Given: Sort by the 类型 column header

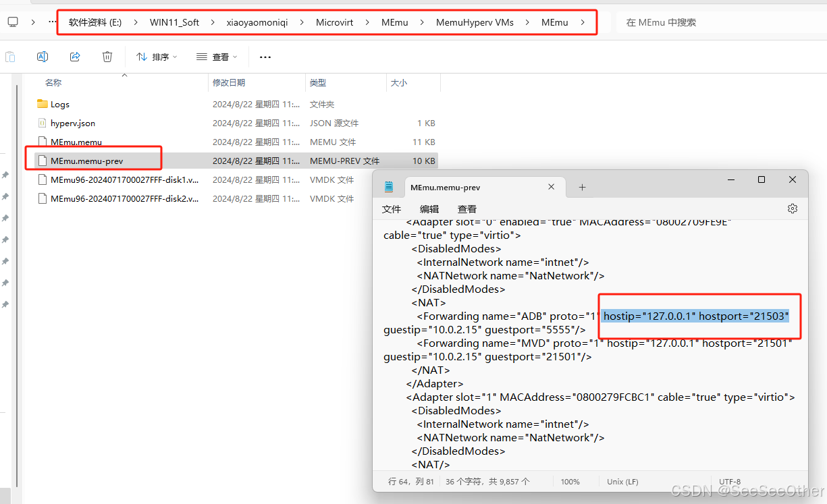Looking at the screenshot, I should [318, 82].
